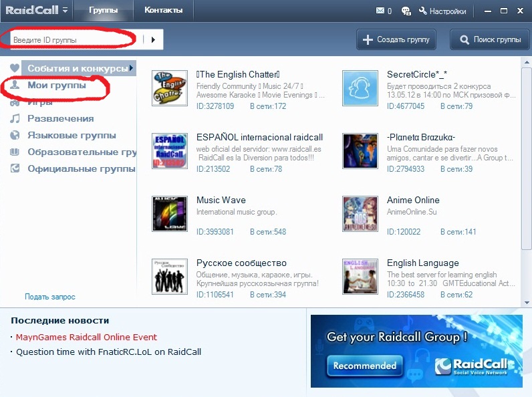Click the group list vertical scrollbar thumb
The width and height of the screenshot is (532, 397).
(527, 159)
